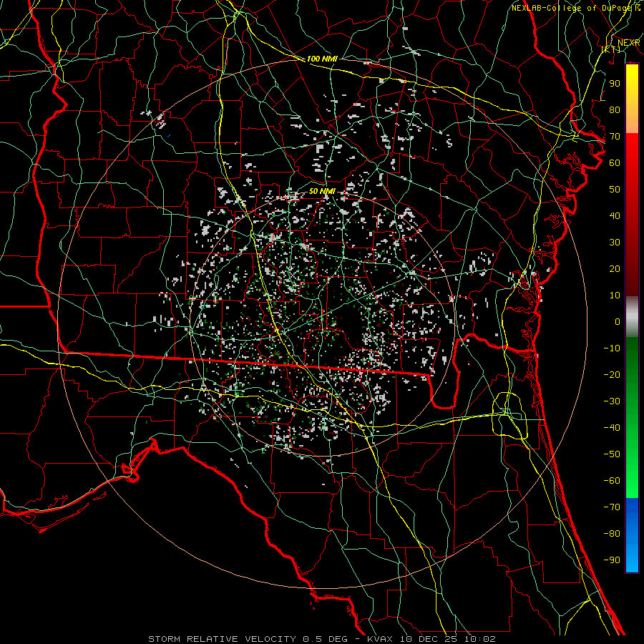Click the '-70' label on the velocity scale
The width and height of the screenshot is (644, 644).
(612, 507)
